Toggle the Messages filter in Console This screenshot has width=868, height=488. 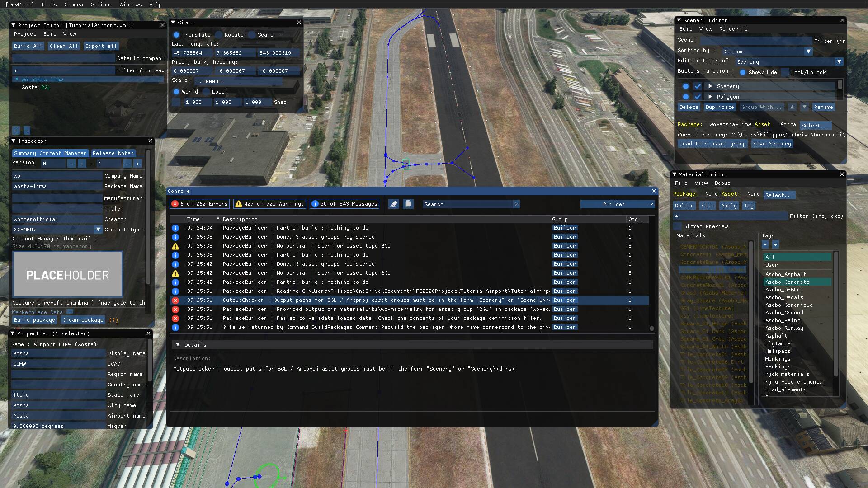tap(344, 204)
